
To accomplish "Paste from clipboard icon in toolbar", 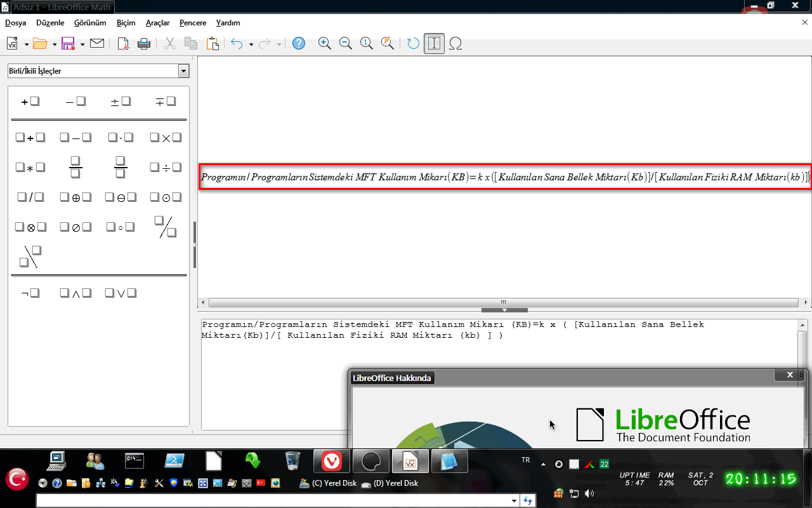I will (x=213, y=43).
